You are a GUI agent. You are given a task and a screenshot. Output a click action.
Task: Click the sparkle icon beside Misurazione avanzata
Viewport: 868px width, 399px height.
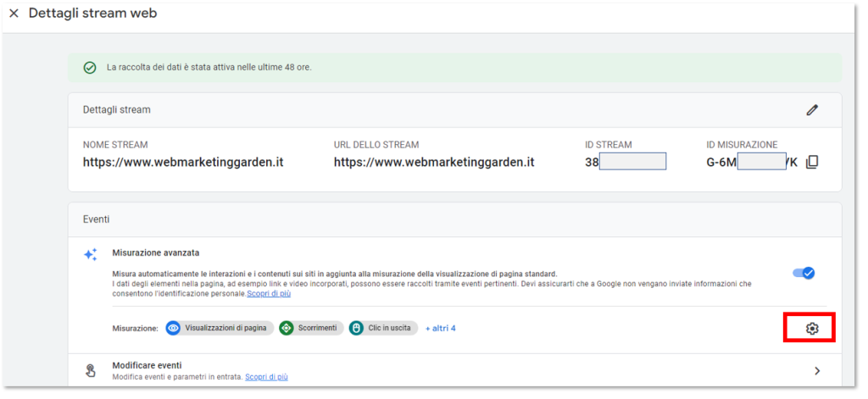(x=91, y=254)
